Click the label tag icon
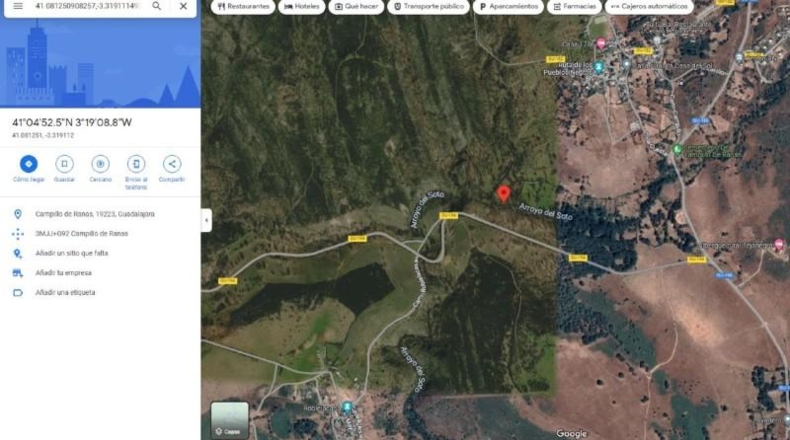Screen dimensions: 790x440 [x=18, y=293]
